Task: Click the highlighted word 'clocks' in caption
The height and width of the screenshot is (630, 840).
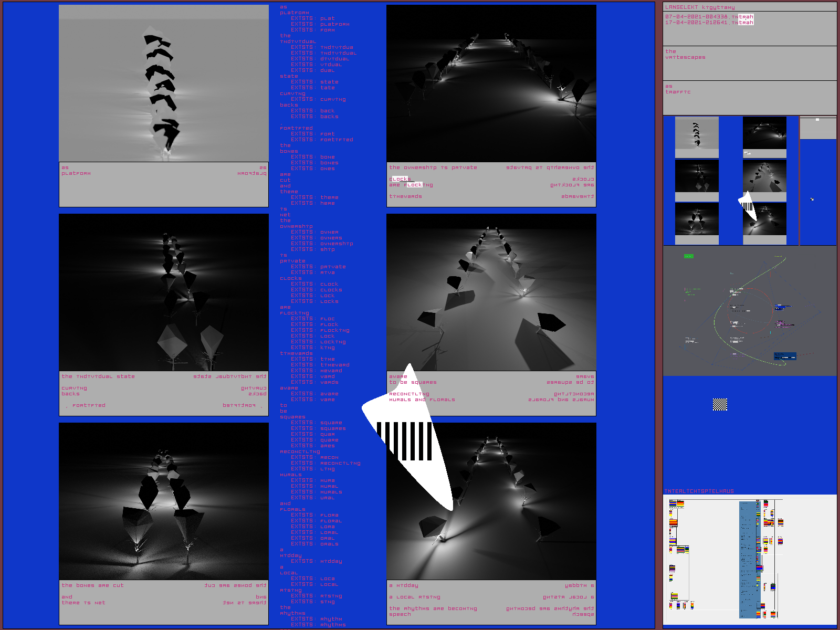Action: (x=400, y=179)
